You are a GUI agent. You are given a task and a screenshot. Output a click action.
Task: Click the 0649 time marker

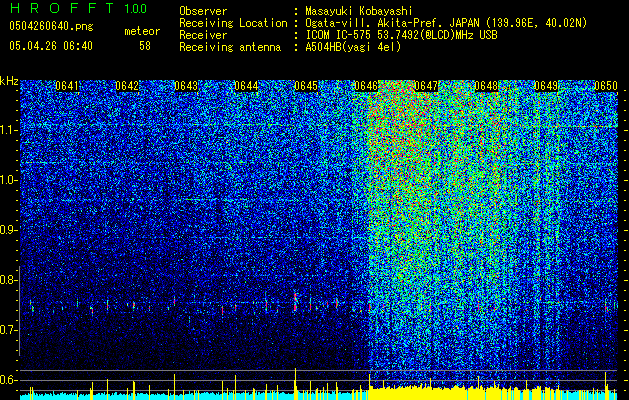[x=546, y=86]
